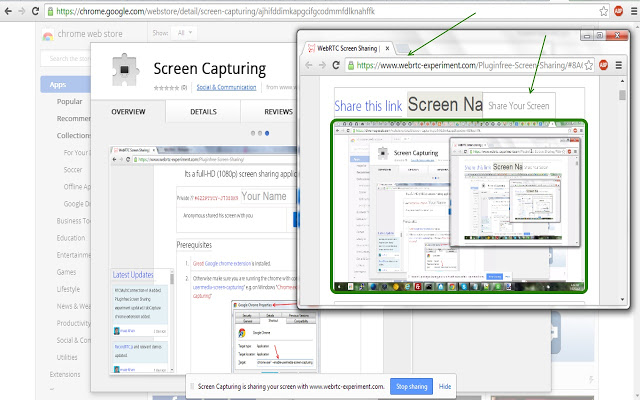Go forward in main Chrome window
This screenshot has width=640, height=400.
click(x=22, y=11)
